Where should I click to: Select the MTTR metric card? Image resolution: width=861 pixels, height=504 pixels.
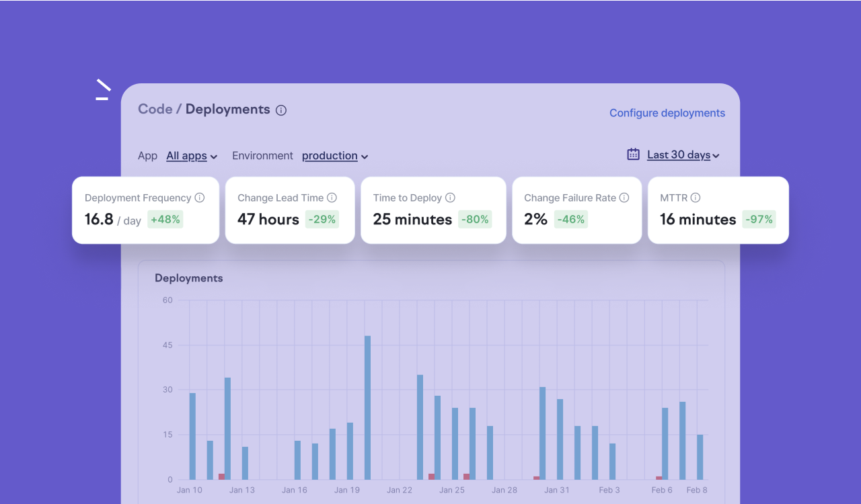718,210
